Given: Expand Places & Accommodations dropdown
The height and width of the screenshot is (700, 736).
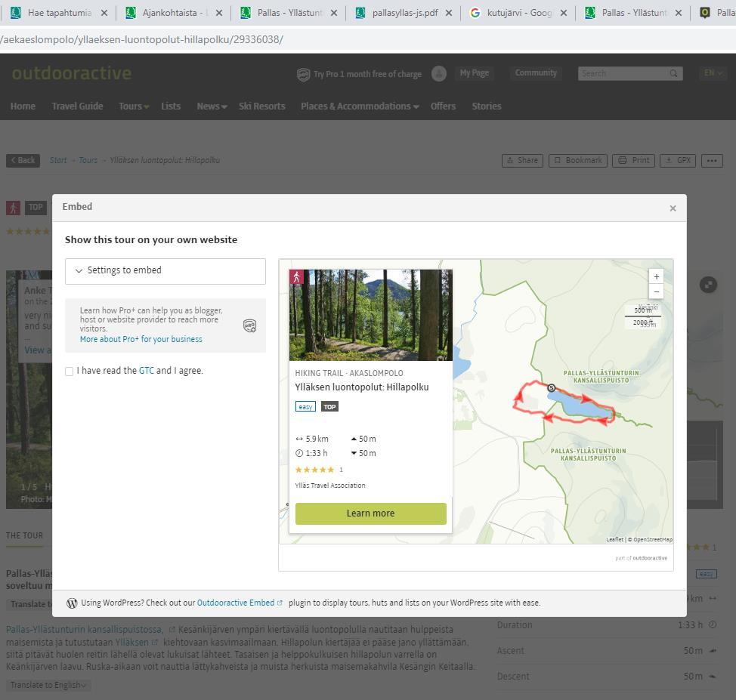Looking at the screenshot, I should click(x=360, y=106).
